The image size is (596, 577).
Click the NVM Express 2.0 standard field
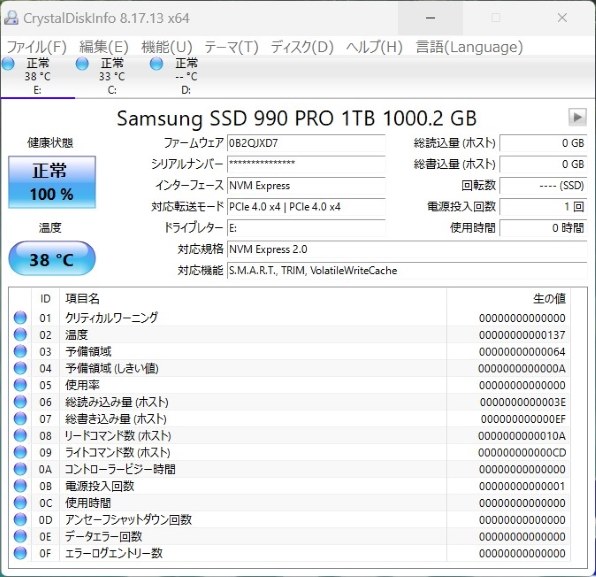pos(407,249)
